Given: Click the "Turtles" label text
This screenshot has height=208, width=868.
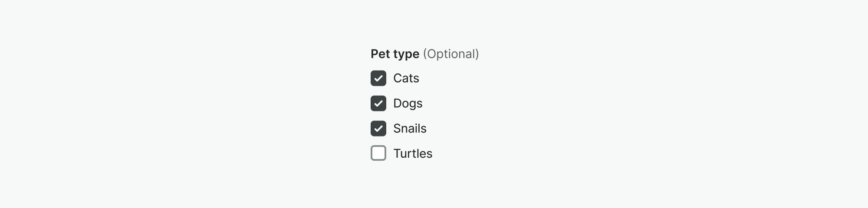Looking at the screenshot, I should pyautogui.click(x=413, y=154).
